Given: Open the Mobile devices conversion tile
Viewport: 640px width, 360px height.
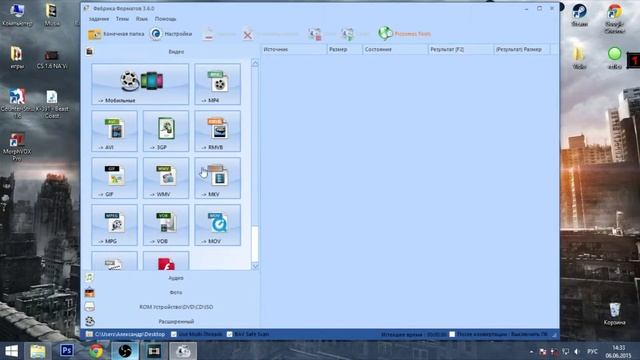Looking at the screenshot, I should coord(140,84).
